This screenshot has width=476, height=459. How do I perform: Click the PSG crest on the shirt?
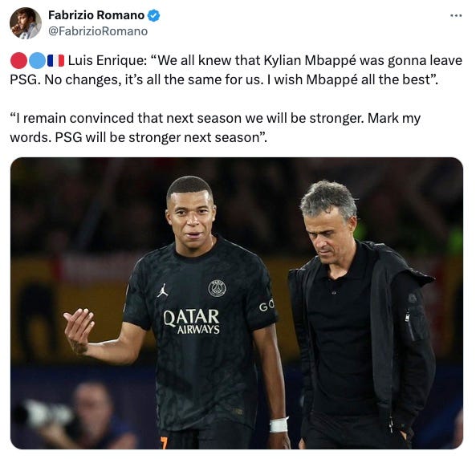point(217,288)
